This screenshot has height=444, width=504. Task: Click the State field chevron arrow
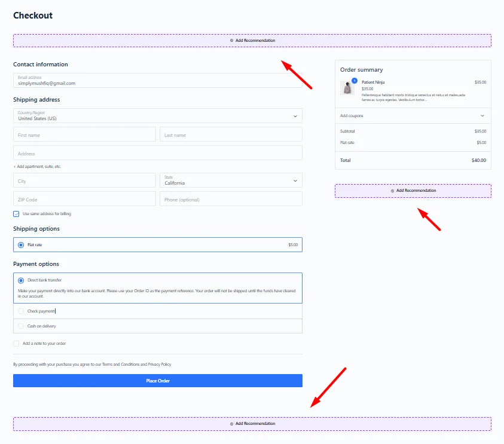coord(295,181)
